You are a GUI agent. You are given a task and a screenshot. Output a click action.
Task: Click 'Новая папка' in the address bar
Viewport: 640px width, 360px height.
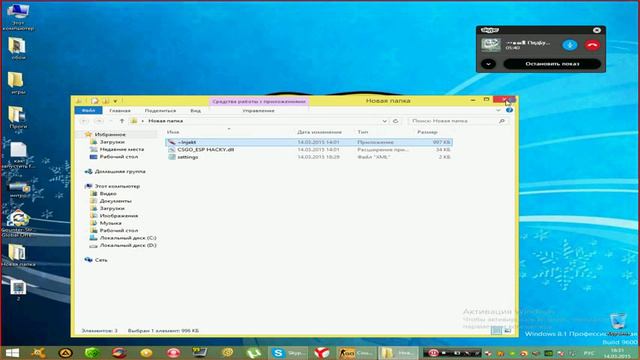pos(165,121)
